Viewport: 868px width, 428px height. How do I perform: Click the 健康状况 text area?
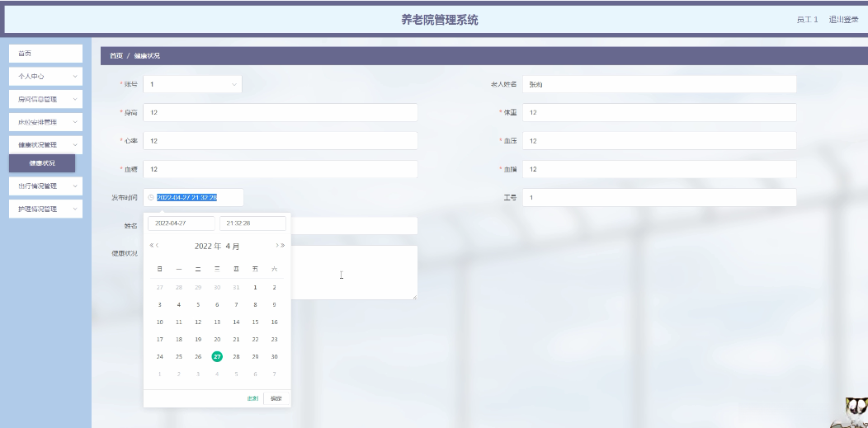click(x=354, y=273)
